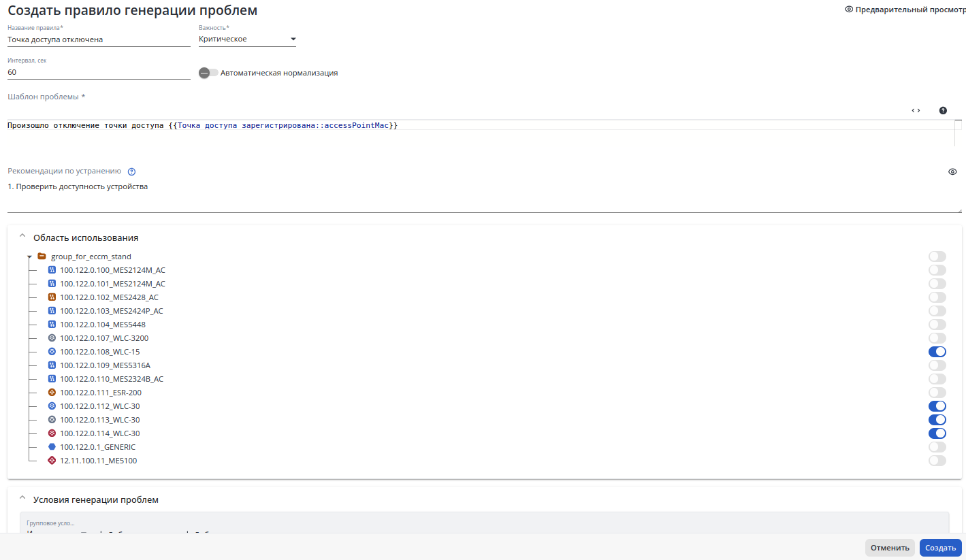The width and height of the screenshot is (966, 560).
Task: Click the 100.122.0.1_GENERIC hexagon device icon
Action: [52, 447]
